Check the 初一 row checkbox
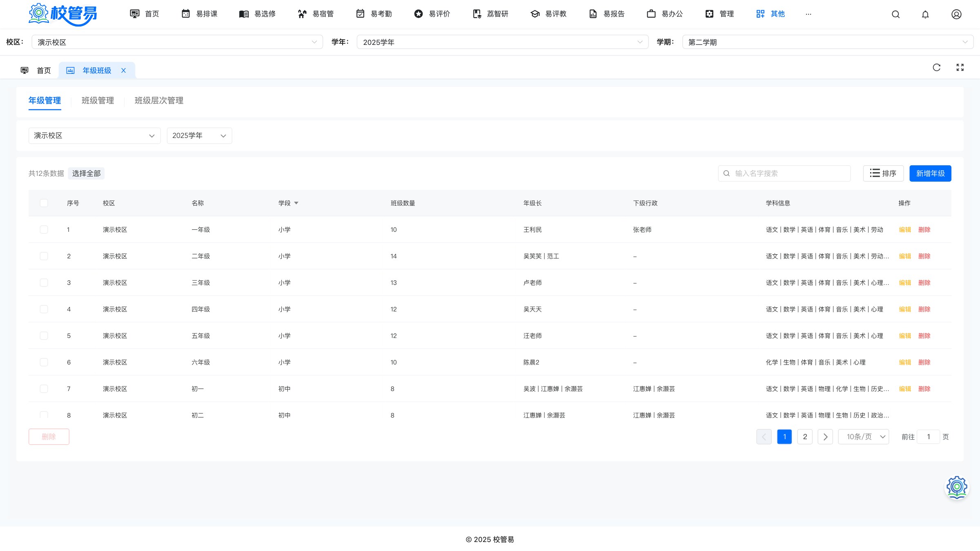The image size is (980, 551). point(44,389)
